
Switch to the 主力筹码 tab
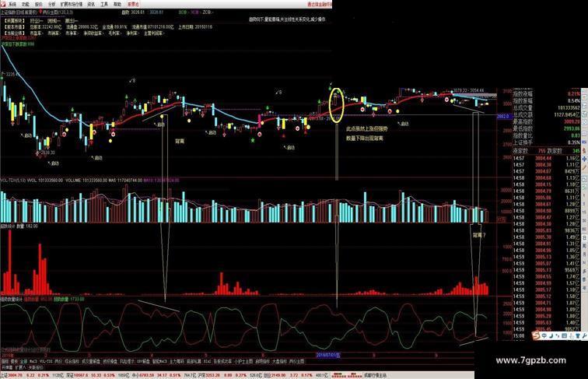point(177,361)
